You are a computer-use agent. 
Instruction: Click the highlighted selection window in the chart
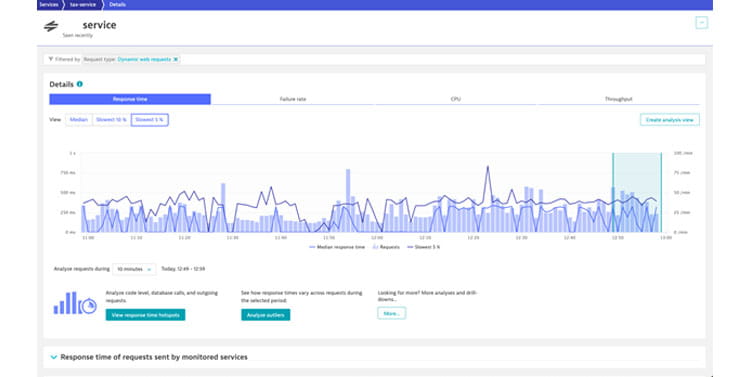coord(637,192)
